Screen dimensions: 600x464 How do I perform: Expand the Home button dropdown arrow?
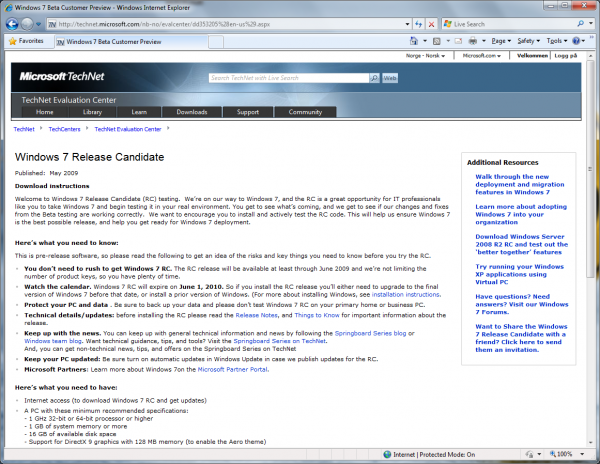[425, 41]
